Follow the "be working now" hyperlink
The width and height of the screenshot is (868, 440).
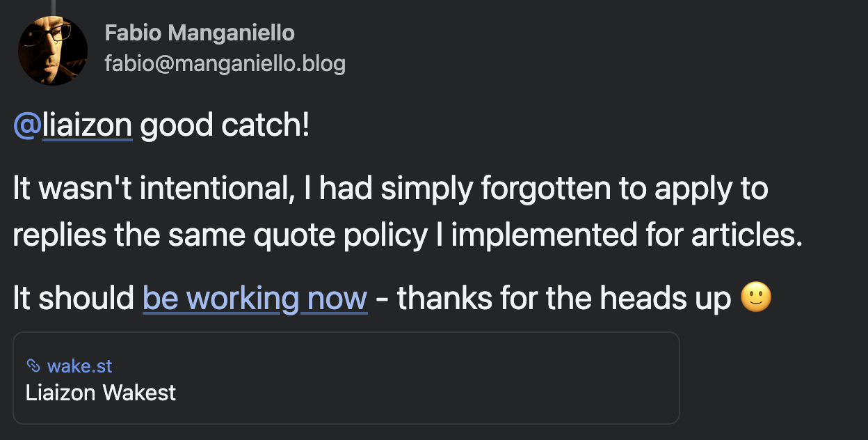pos(255,299)
